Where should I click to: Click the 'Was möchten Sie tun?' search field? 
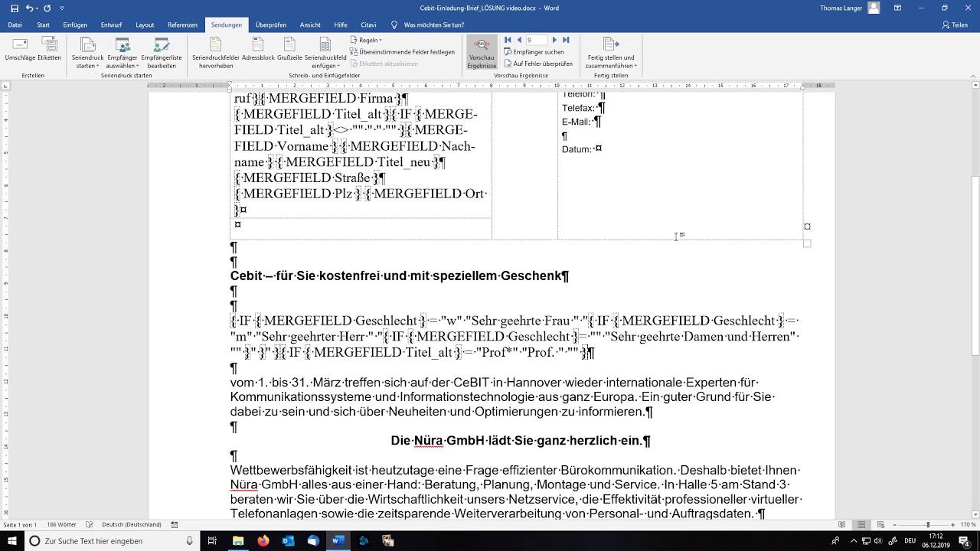pos(433,24)
